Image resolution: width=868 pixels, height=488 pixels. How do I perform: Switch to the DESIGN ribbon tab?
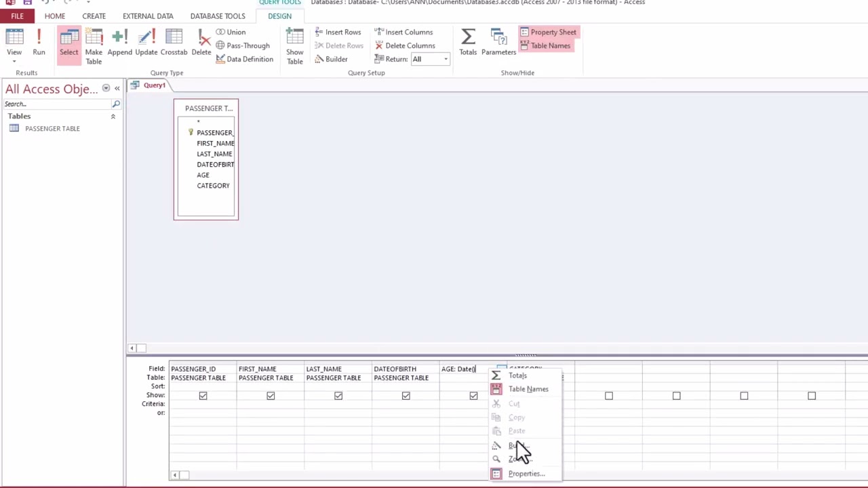click(279, 16)
